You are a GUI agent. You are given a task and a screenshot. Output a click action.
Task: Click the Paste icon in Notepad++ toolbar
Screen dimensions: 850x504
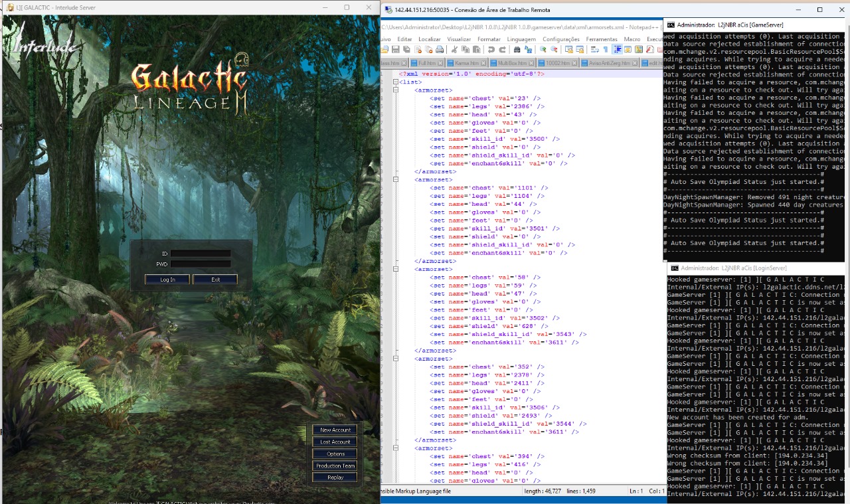(477, 49)
